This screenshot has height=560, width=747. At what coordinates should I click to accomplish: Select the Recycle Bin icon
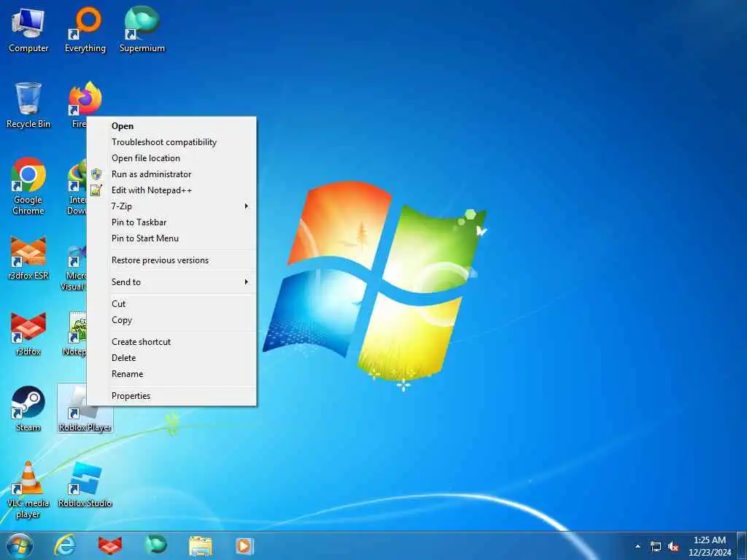click(x=28, y=106)
